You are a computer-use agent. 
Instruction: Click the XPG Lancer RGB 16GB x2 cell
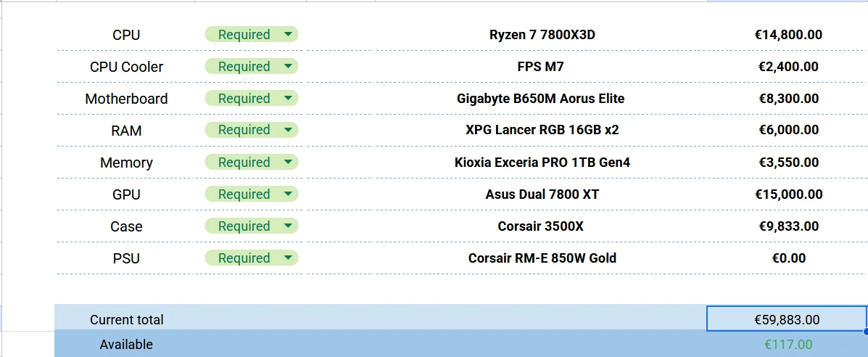pyautogui.click(x=542, y=131)
